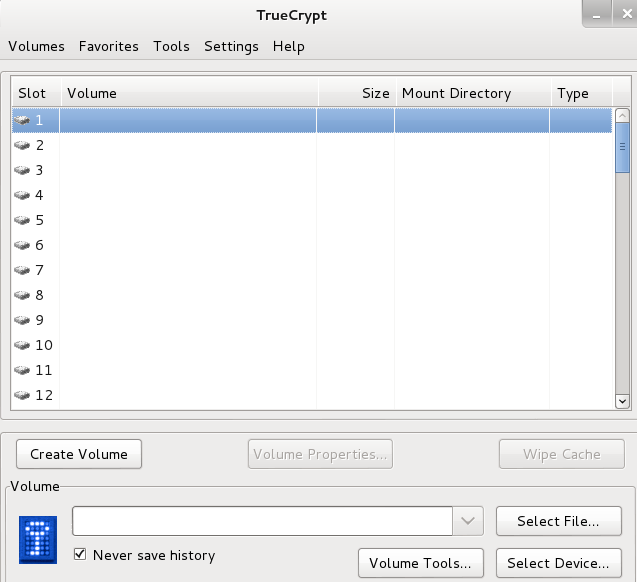Screen dimensions: 637x582
Task: Click the scrollbar down arrow
Action: pyautogui.click(x=622, y=402)
